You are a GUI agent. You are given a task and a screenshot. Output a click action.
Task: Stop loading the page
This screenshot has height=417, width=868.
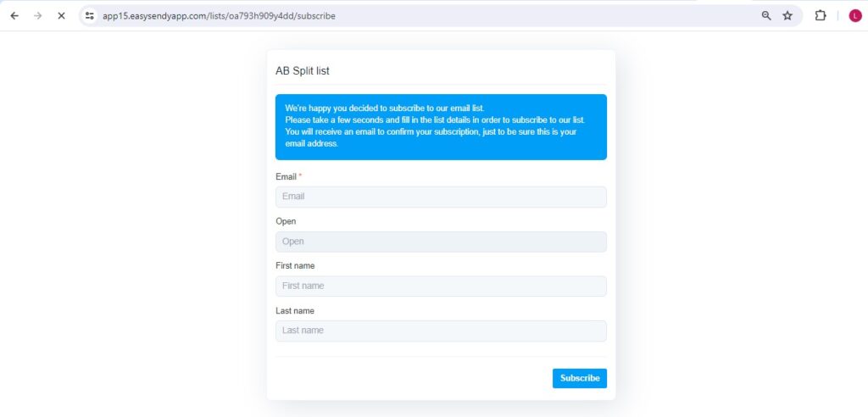click(x=61, y=15)
